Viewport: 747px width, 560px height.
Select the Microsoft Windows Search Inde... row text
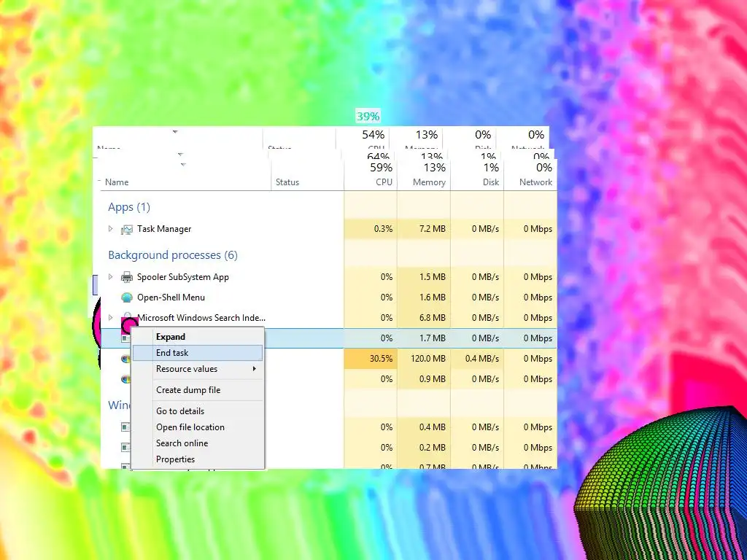[201, 318]
